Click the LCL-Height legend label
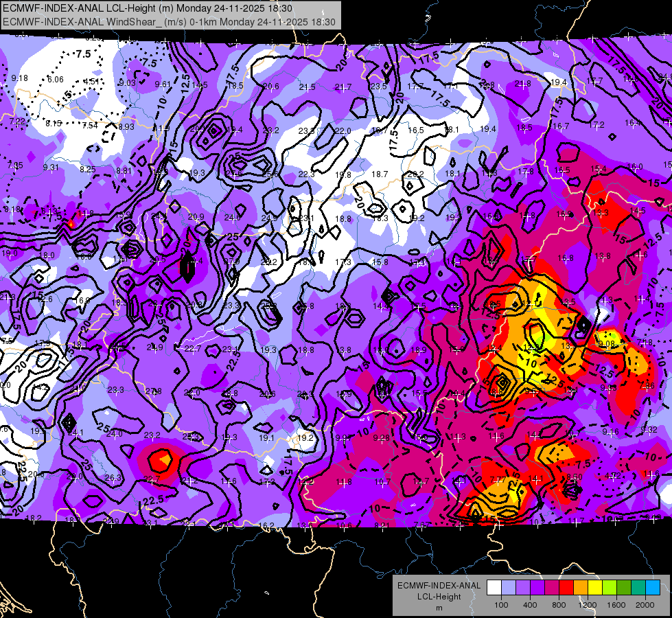Screen dimensions: 672x618 click(439, 597)
